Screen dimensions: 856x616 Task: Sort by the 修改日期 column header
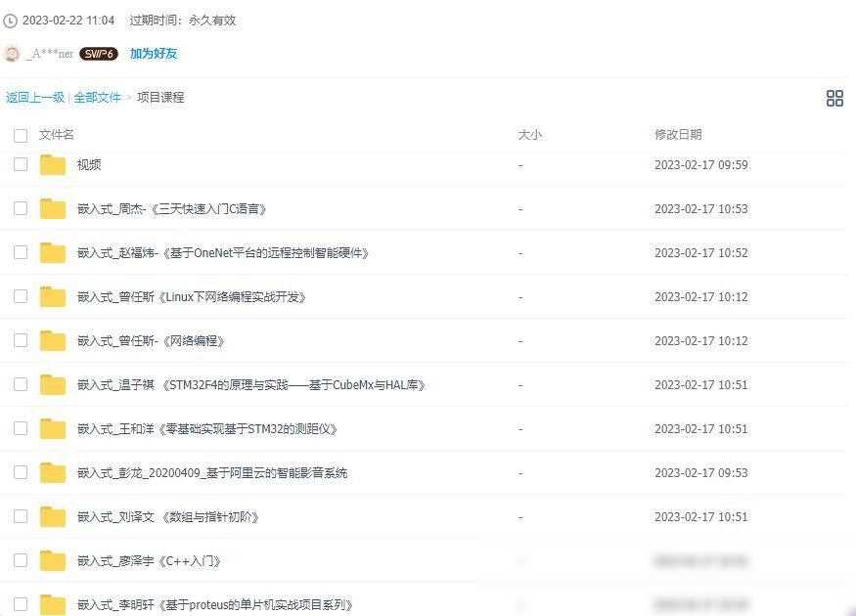[678, 134]
